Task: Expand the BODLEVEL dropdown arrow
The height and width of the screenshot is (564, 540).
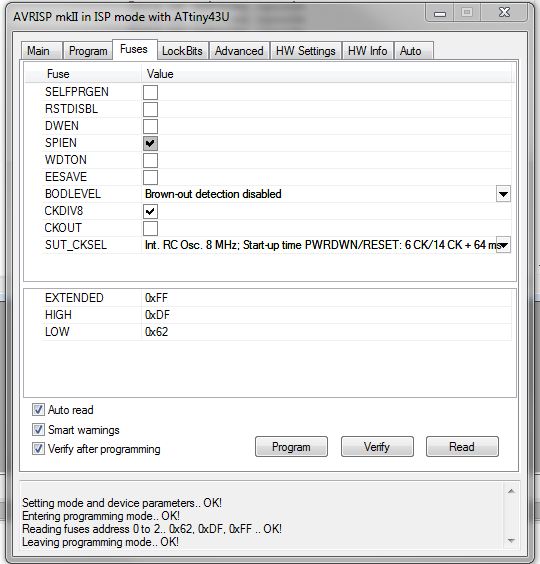Action: (503, 194)
